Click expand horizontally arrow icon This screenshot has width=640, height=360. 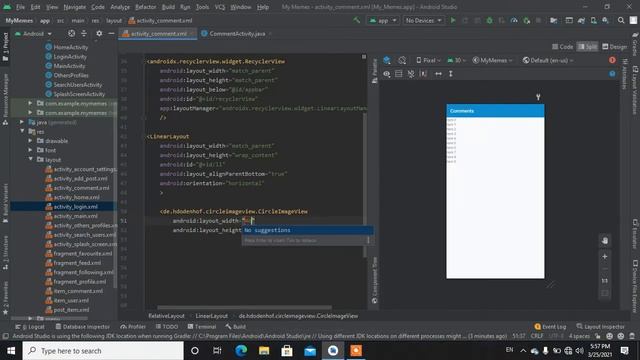[x=438, y=74]
